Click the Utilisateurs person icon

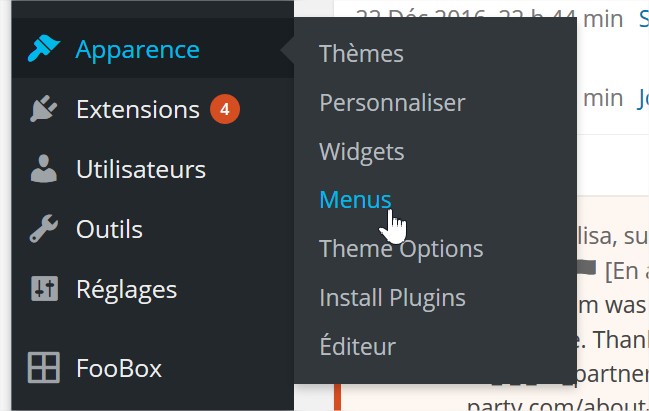point(44,169)
